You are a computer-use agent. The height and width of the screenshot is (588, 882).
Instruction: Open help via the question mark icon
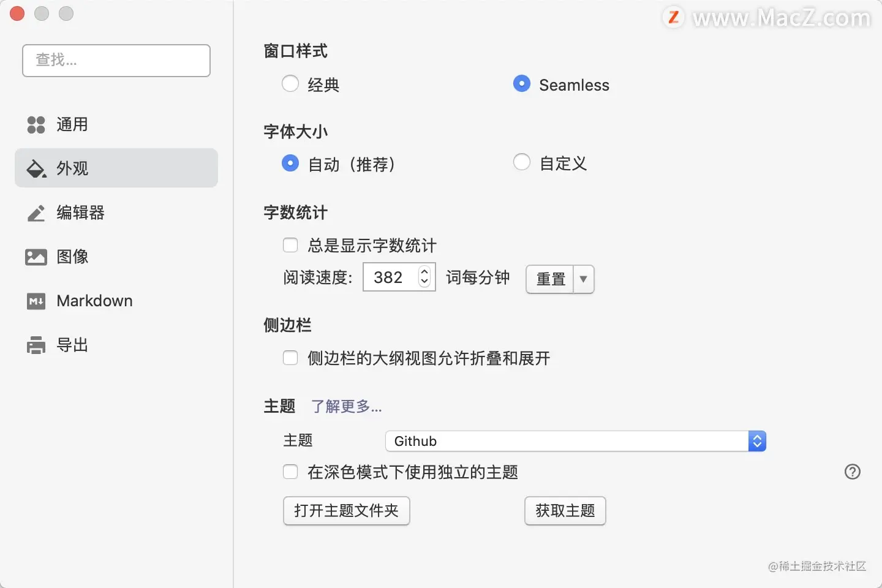pyautogui.click(x=853, y=472)
